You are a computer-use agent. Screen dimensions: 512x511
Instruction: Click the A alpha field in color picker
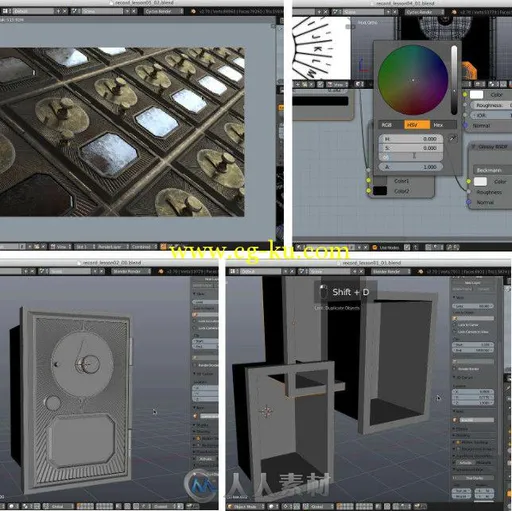point(411,167)
